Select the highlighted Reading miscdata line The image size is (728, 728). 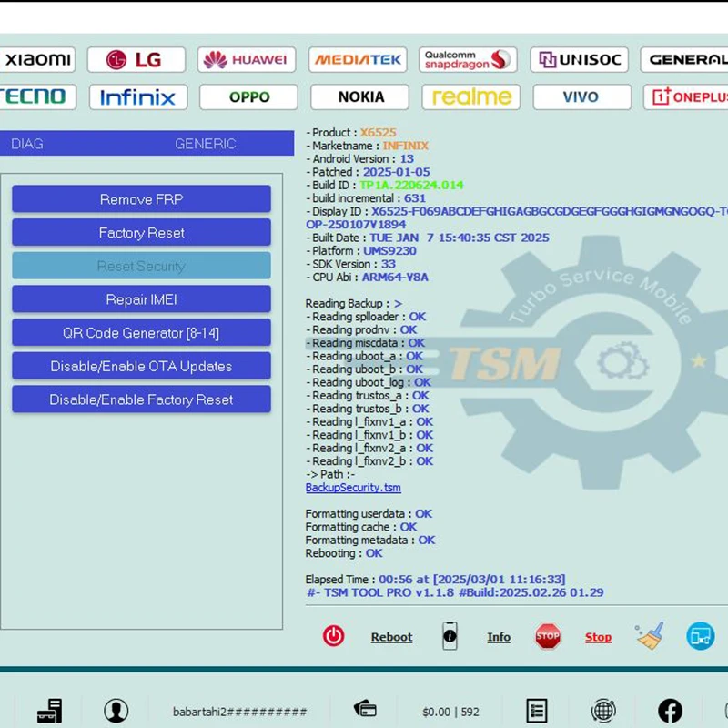click(x=365, y=343)
